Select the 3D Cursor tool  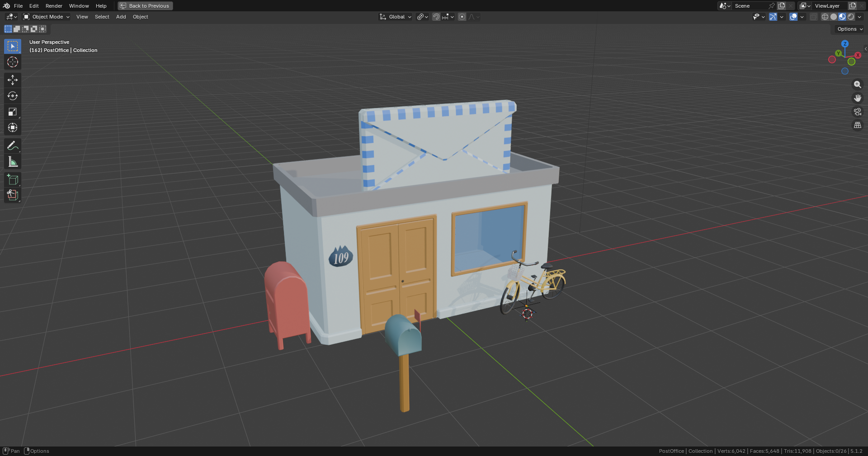coord(13,62)
